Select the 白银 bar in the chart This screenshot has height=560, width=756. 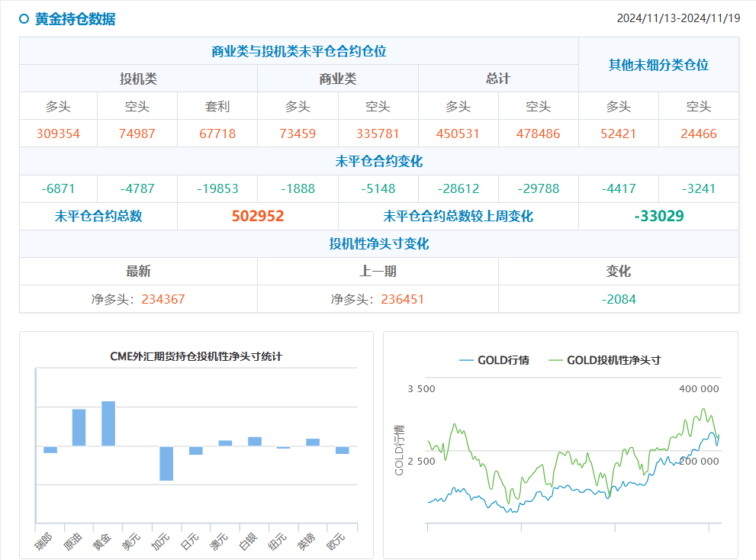(254, 441)
